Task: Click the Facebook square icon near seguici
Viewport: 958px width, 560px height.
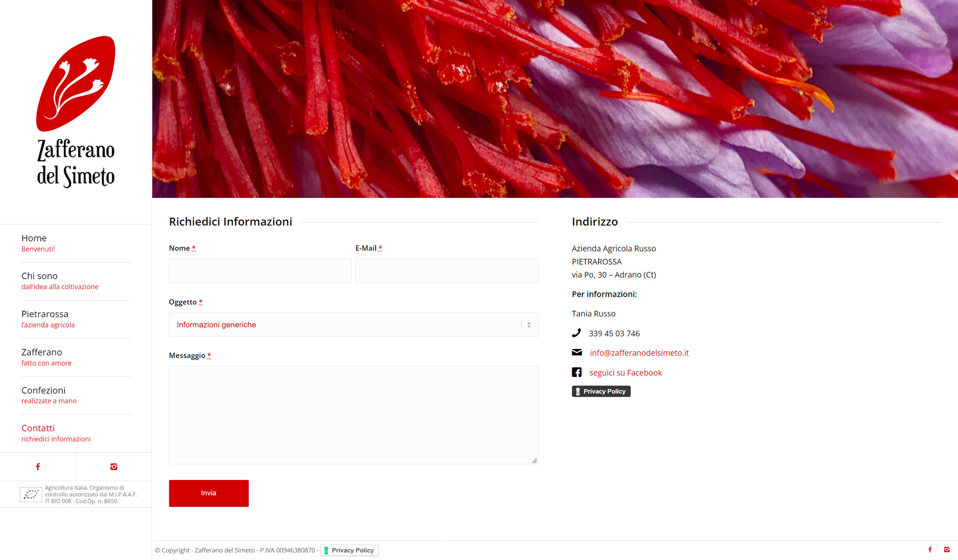Action: [577, 372]
